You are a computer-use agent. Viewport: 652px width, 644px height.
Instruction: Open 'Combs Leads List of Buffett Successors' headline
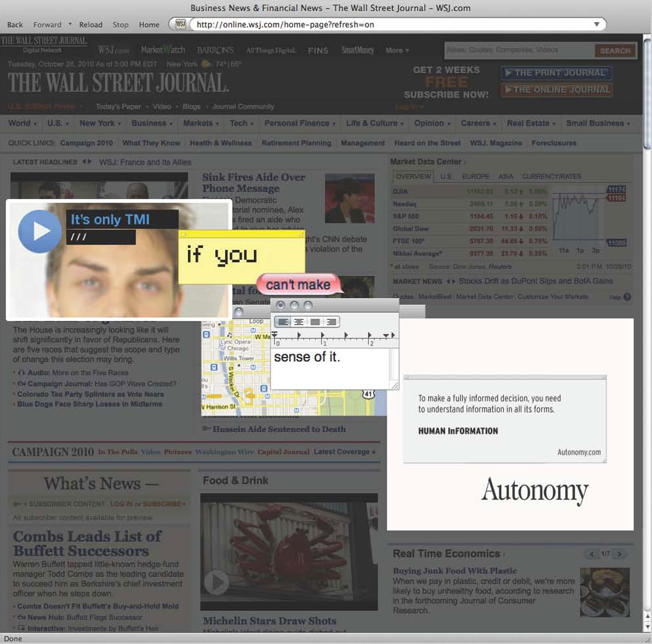coord(87,544)
